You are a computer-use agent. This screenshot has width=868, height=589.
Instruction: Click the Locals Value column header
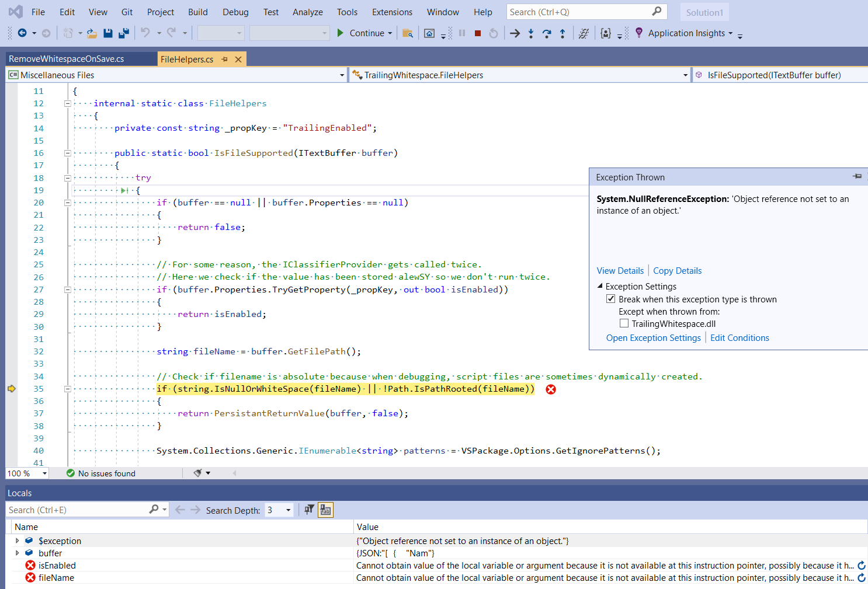610,527
